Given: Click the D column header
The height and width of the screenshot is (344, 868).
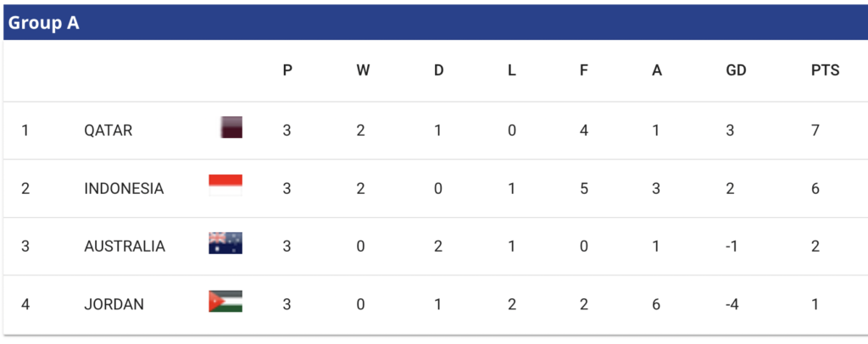Looking at the screenshot, I should tap(438, 71).
